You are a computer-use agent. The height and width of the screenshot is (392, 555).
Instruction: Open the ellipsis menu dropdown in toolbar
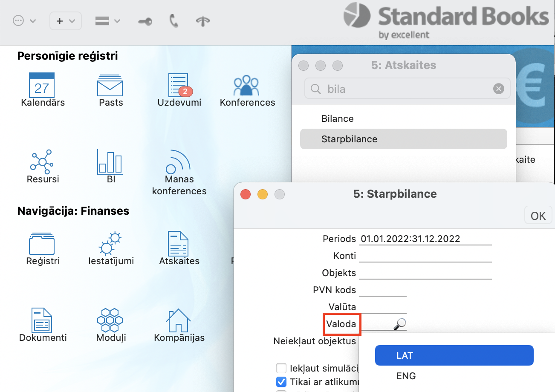point(24,21)
